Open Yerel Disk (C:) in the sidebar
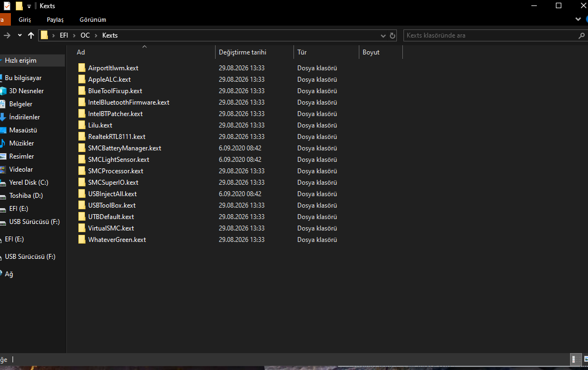Image resolution: width=588 pixels, height=370 pixels. coord(28,183)
